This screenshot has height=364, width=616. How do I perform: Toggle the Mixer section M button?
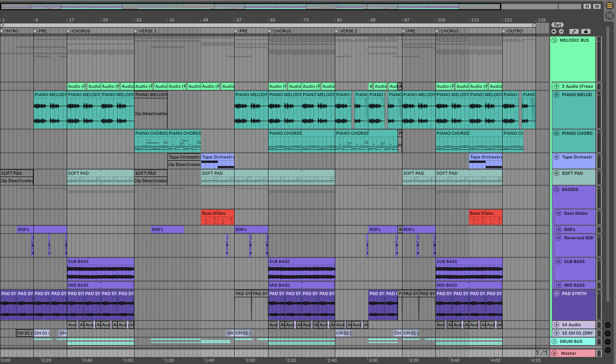608,342
